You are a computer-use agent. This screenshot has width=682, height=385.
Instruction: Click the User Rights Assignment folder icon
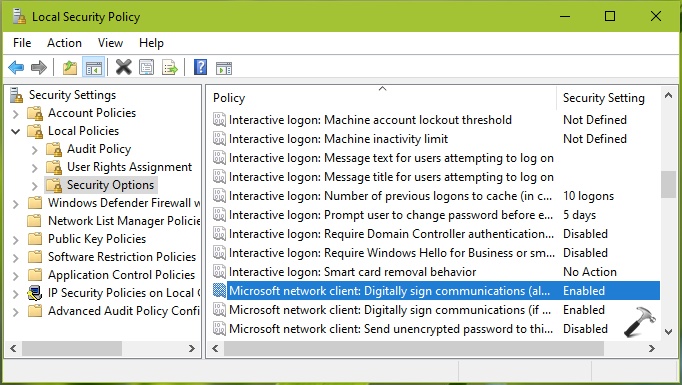point(54,167)
